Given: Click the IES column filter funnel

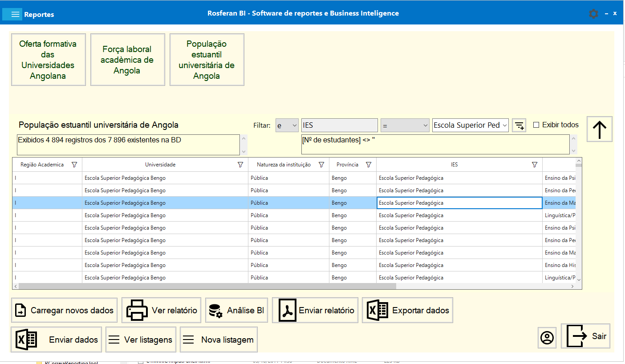Looking at the screenshot, I should [x=535, y=165].
